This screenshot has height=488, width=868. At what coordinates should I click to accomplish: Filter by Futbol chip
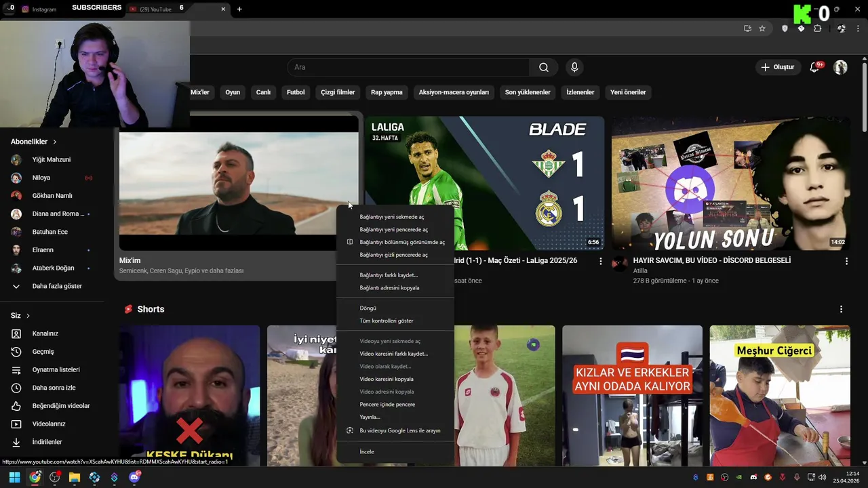coord(296,92)
